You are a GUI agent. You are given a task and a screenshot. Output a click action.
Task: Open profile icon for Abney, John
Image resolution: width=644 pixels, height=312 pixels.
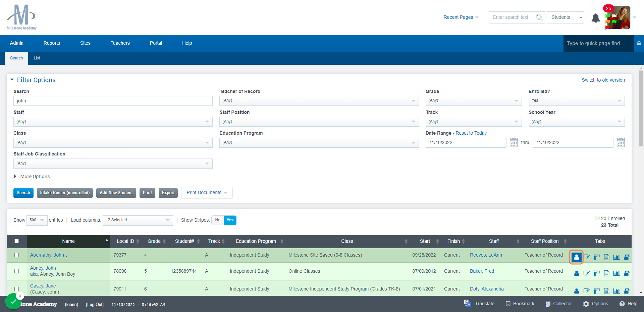click(x=576, y=273)
